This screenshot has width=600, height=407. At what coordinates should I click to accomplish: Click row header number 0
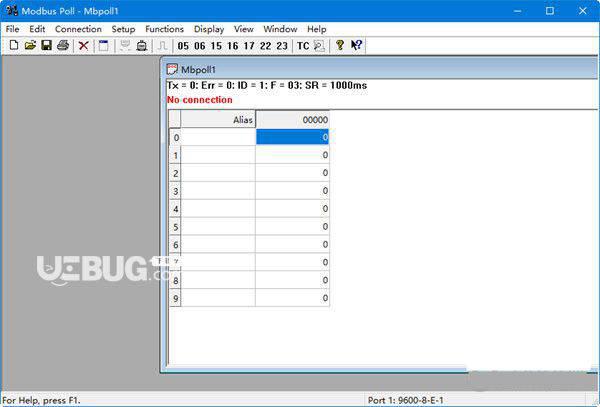pyautogui.click(x=175, y=137)
